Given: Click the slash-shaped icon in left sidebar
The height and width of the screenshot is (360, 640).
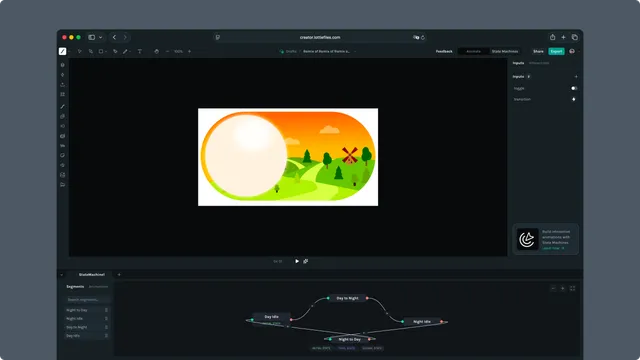Looking at the screenshot, I should pyautogui.click(x=62, y=107).
